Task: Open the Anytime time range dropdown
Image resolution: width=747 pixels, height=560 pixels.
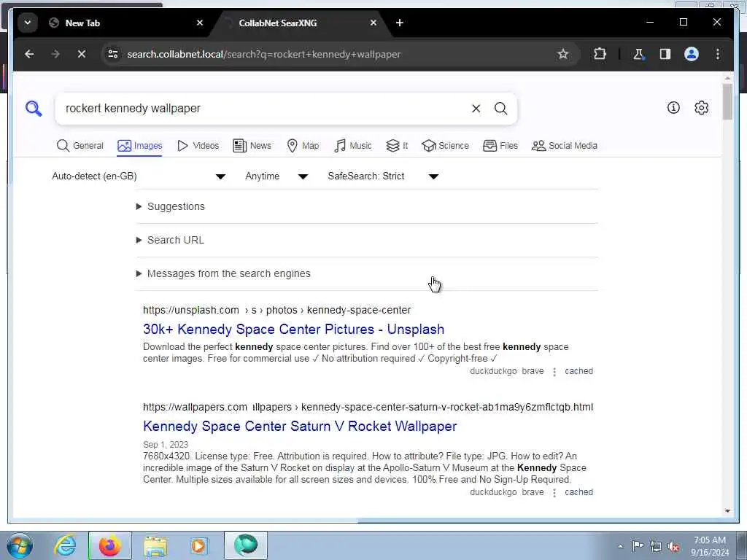Action: (x=276, y=176)
